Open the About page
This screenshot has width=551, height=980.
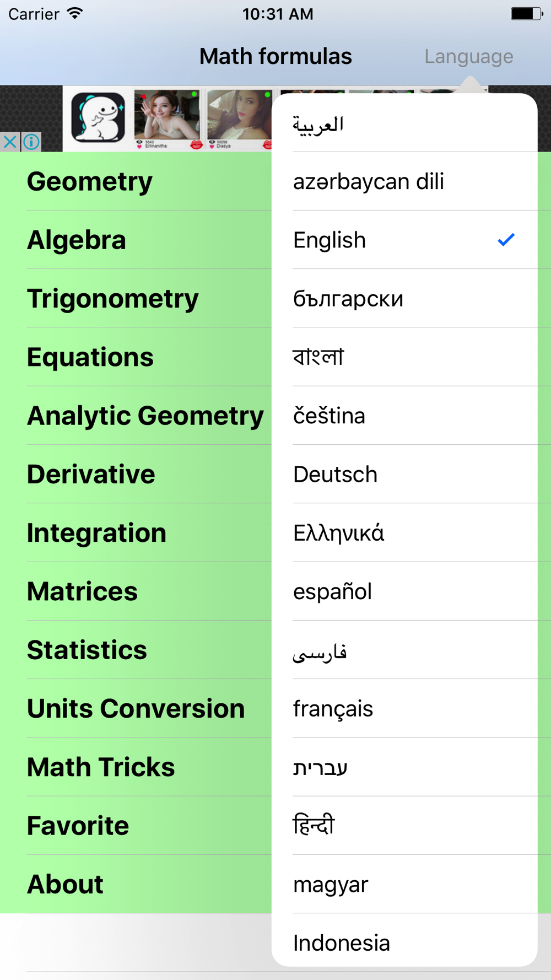pos(136,884)
